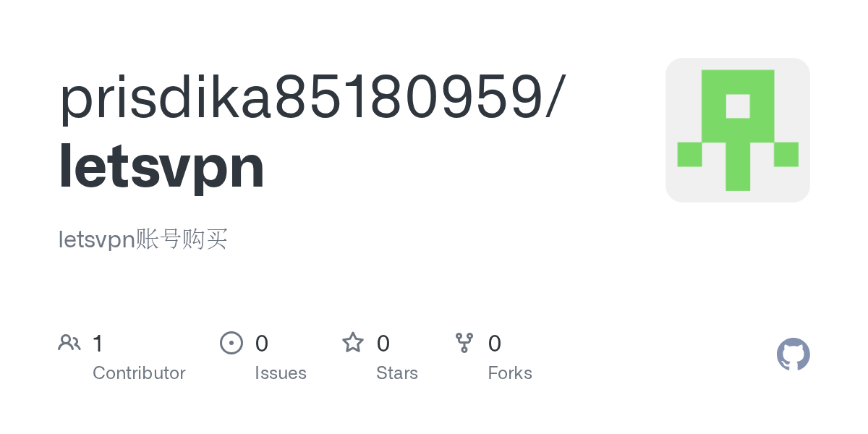The width and height of the screenshot is (868, 434).
Task: Click the Forks label
Action: tap(510, 373)
